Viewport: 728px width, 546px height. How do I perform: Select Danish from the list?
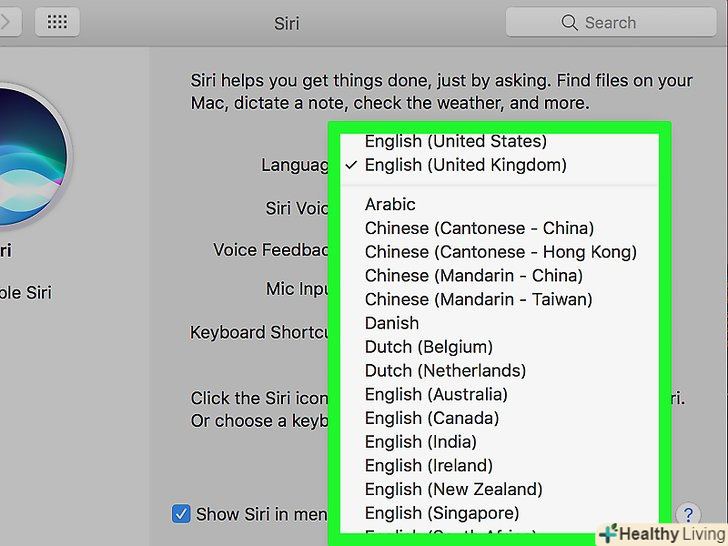[499, 323]
